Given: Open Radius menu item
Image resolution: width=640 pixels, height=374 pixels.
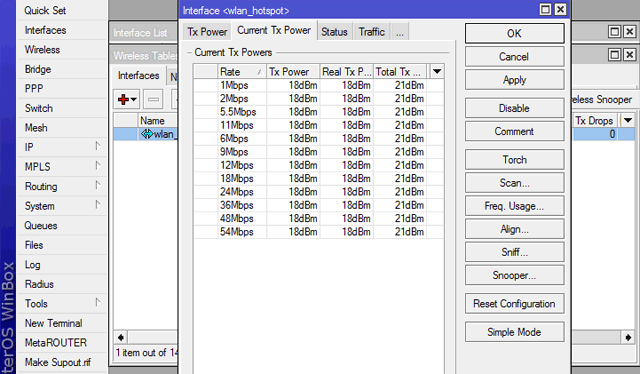Looking at the screenshot, I should [x=62, y=284].
